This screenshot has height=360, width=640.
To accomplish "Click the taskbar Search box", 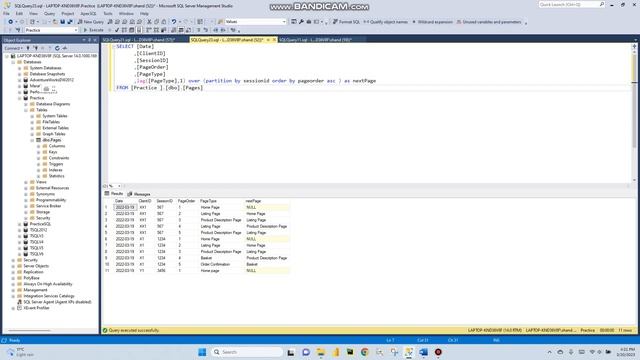I will [247, 352].
